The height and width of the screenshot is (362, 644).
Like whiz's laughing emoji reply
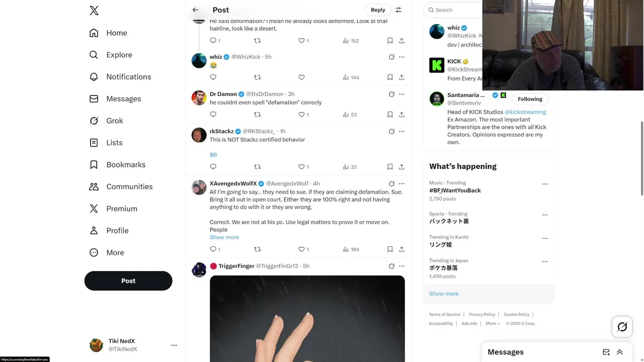click(x=301, y=77)
